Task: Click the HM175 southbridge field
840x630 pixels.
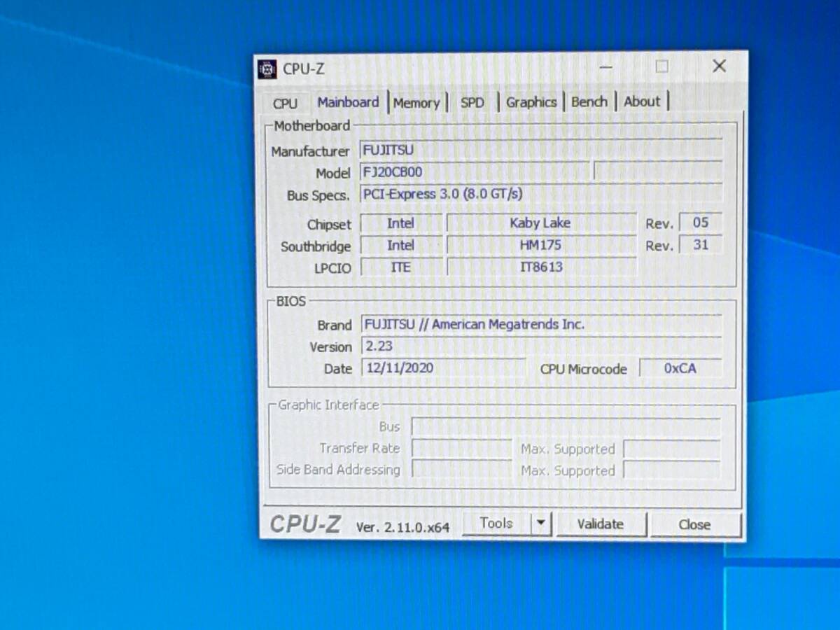Action: pos(540,245)
